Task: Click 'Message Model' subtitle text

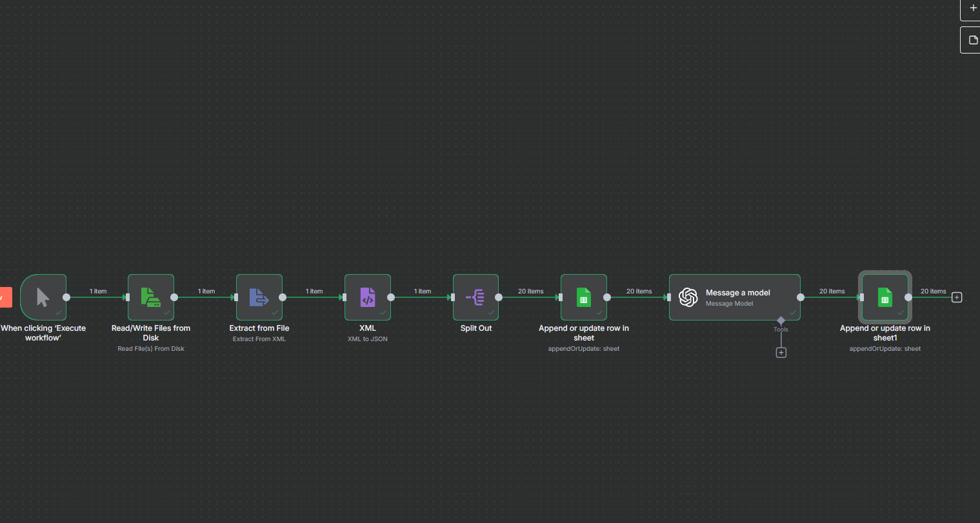Action: 729,304
